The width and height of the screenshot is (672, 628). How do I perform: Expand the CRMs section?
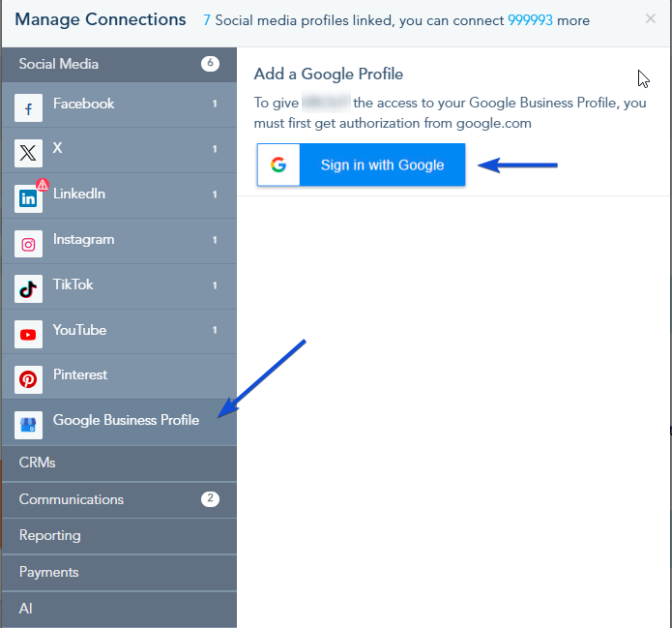(119, 463)
